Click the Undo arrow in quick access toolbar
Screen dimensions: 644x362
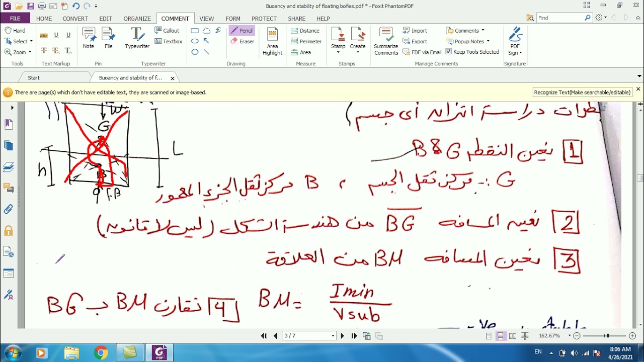tap(75, 6)
